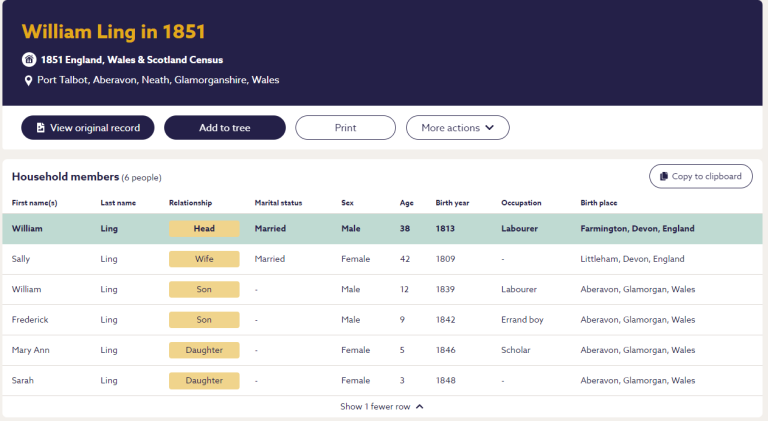Click the Mary Ann first name cell
The width and height of the screenshot is (768, 421).
[30, 350]
